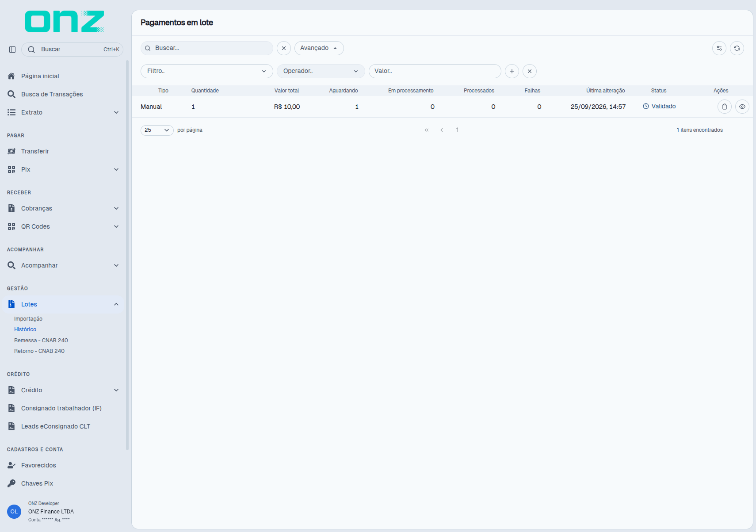The width and height of the screenshot is (756, 532).
Task: View the Manual batch details eye icon
Action: click(742, 107)
